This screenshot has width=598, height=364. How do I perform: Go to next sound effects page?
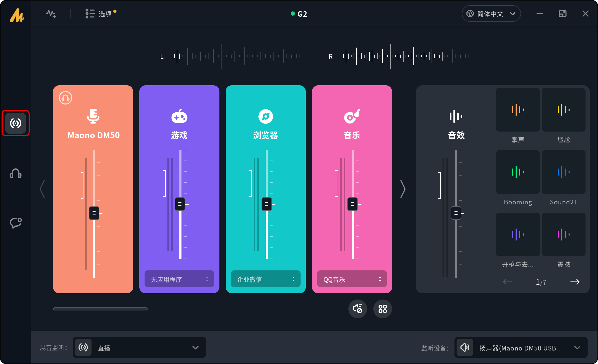[x=575, y=282]
